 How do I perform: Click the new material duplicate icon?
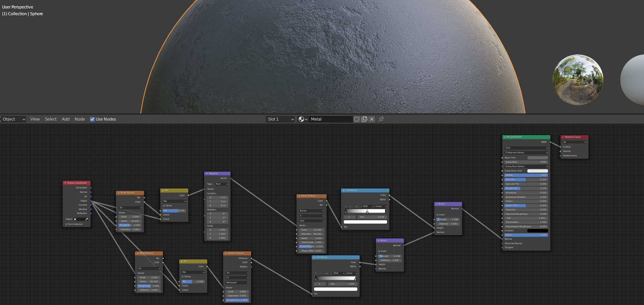tap(364, 119)
